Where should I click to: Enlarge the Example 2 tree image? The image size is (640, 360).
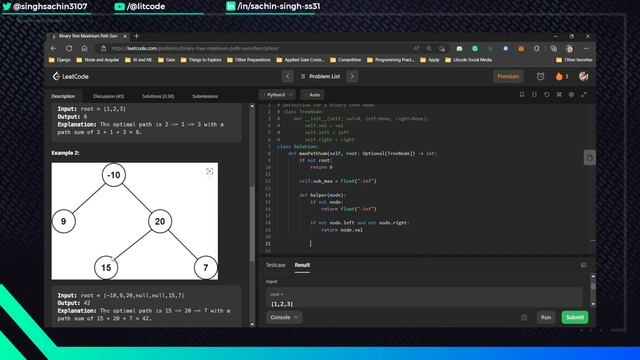[x=209, y=171]
